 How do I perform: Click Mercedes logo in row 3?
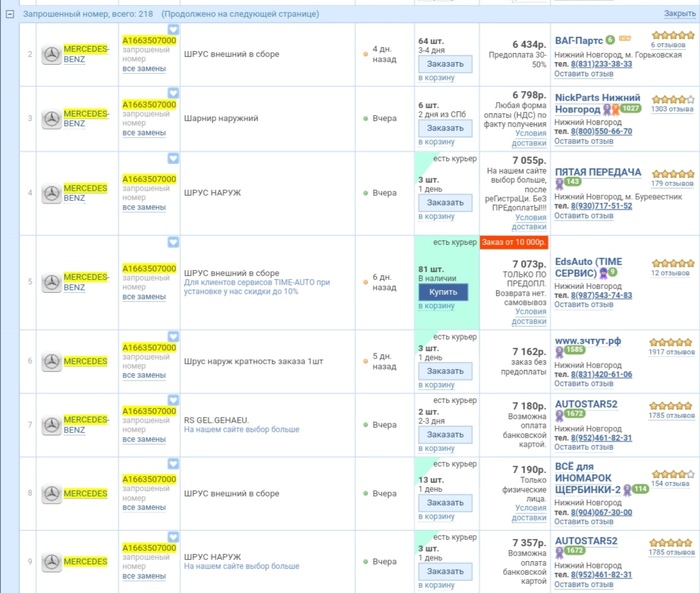51,119
